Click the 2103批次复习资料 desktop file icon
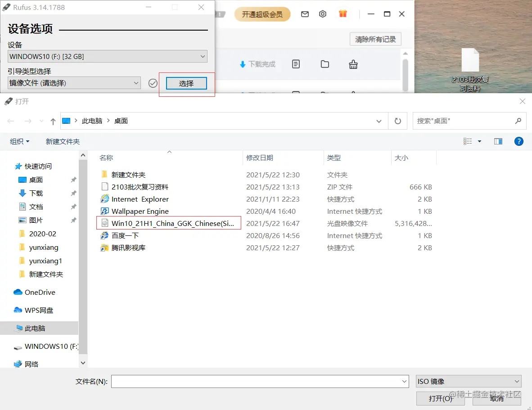Screen dimensions: 532x410 click(470, 70)
